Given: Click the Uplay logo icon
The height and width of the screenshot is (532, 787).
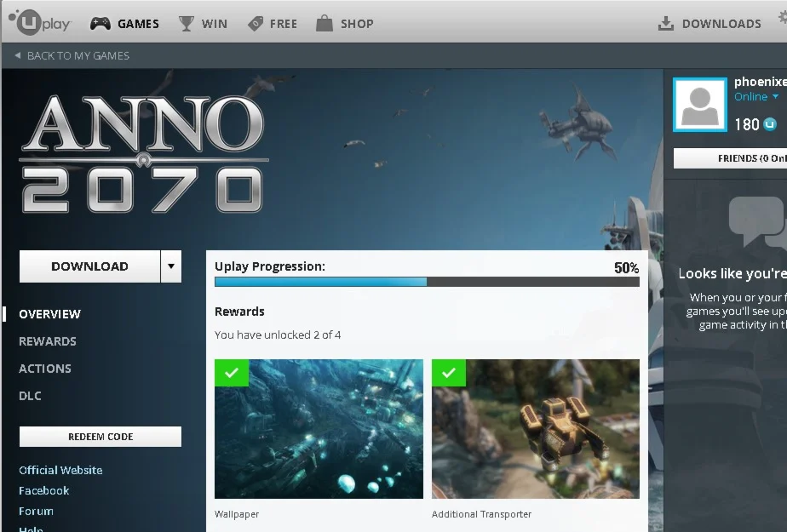Looking at the screenshot, I should tap(40, 23).
